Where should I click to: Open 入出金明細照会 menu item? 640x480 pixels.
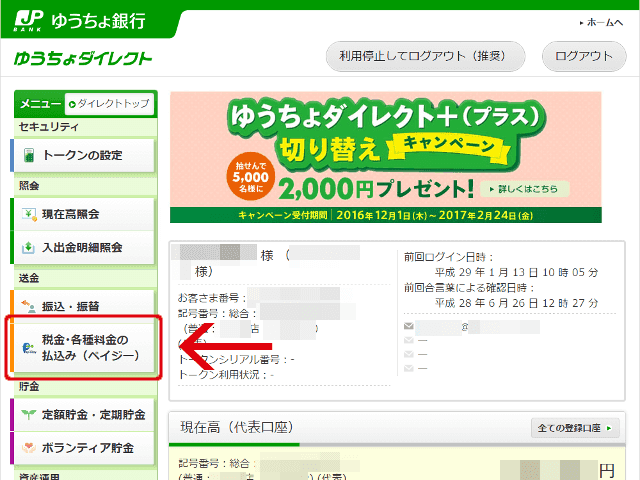click(83, 247)
